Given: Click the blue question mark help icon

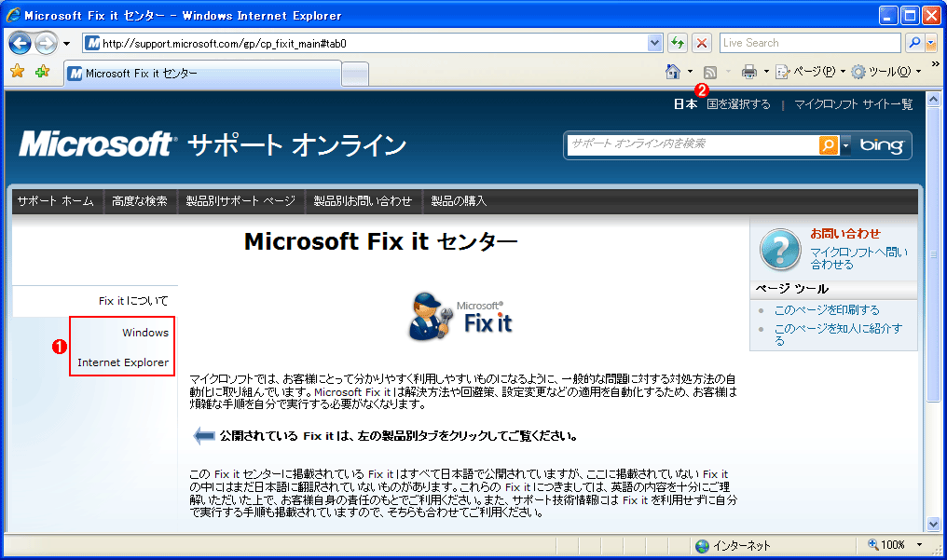Looking at the screenshot, I should [780, 249].
